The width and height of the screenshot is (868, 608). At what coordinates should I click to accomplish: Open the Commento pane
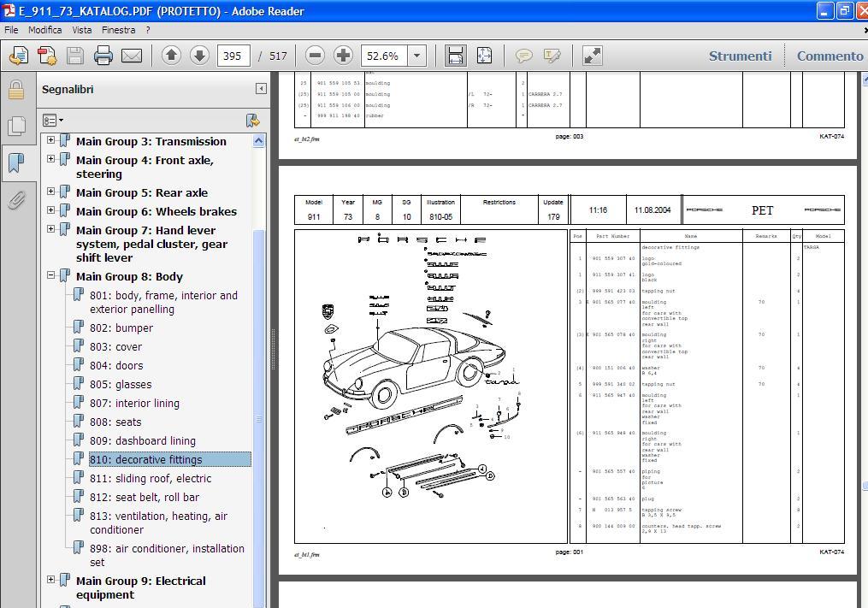(830, 56)
